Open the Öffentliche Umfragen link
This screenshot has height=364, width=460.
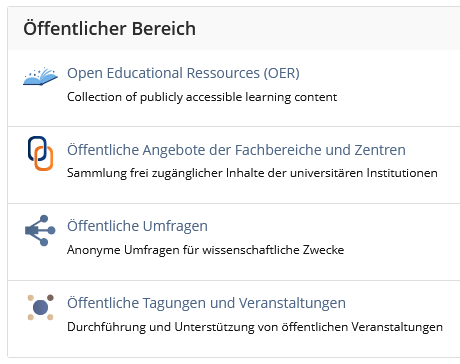[137, 226]
